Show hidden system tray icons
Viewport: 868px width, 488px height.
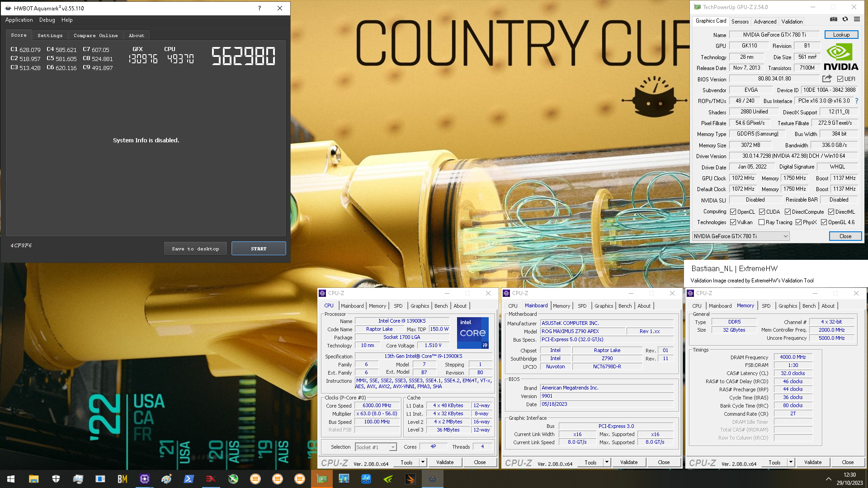click(x=828, y=479)
